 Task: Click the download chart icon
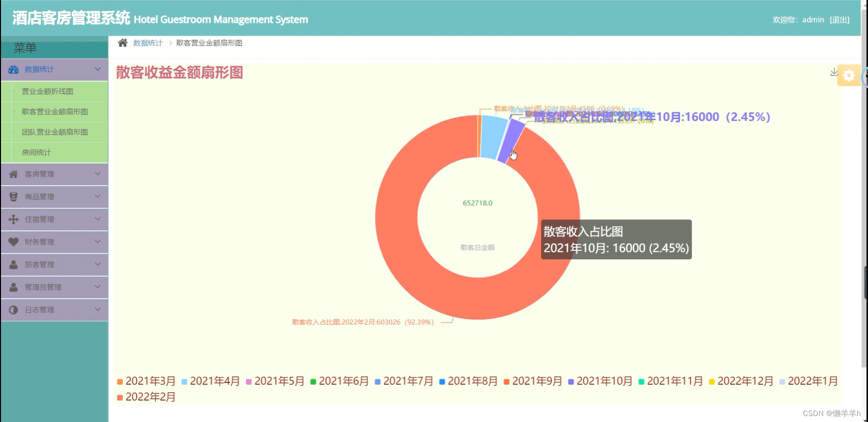[834, 72]
